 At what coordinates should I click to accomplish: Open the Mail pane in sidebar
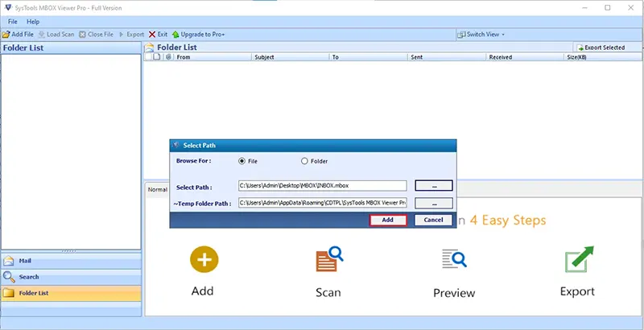(x=71, y=261)
